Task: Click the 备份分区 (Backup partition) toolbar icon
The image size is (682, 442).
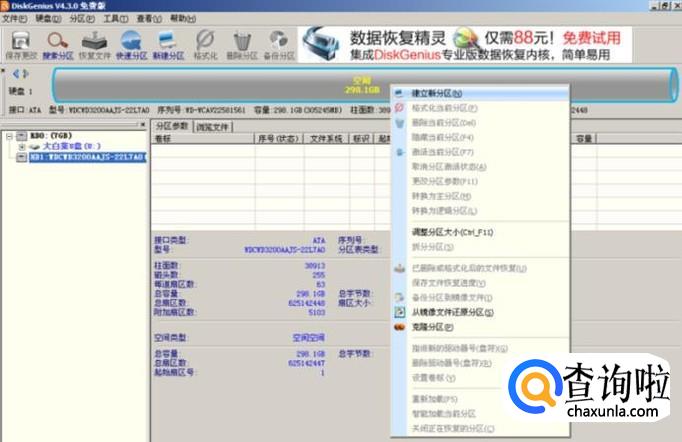Action: [x=277, y=44]
